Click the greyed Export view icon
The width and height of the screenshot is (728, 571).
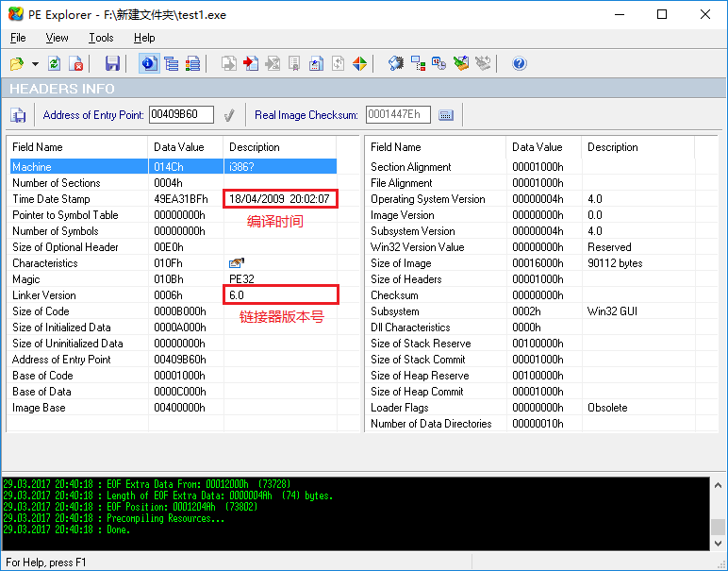pyautogui.click(x=229, y=63)
